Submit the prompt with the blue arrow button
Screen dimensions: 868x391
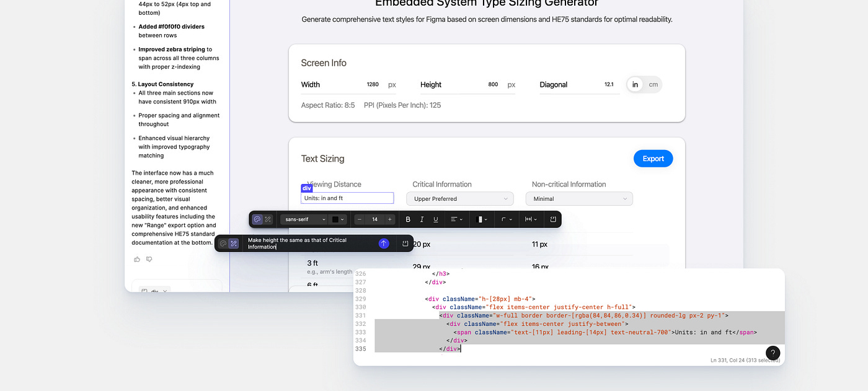384,244
